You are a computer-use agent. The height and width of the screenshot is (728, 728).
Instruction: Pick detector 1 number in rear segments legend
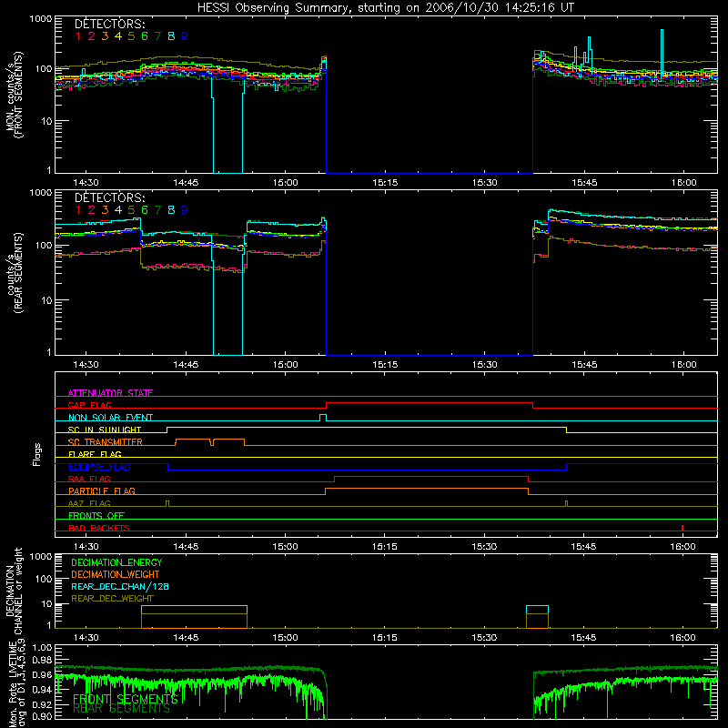point(78,210)
